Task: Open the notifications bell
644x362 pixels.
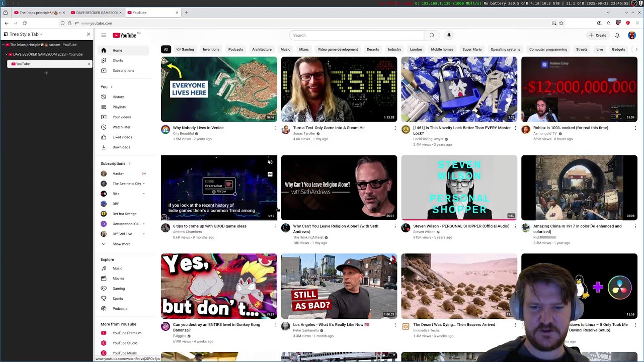Action: pyautogui.click(x=617, y=35)
